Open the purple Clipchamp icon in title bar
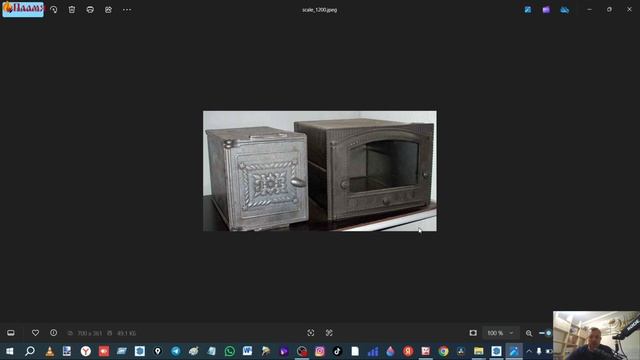Viewport: 640px width, 360px height. coord(546,9)
